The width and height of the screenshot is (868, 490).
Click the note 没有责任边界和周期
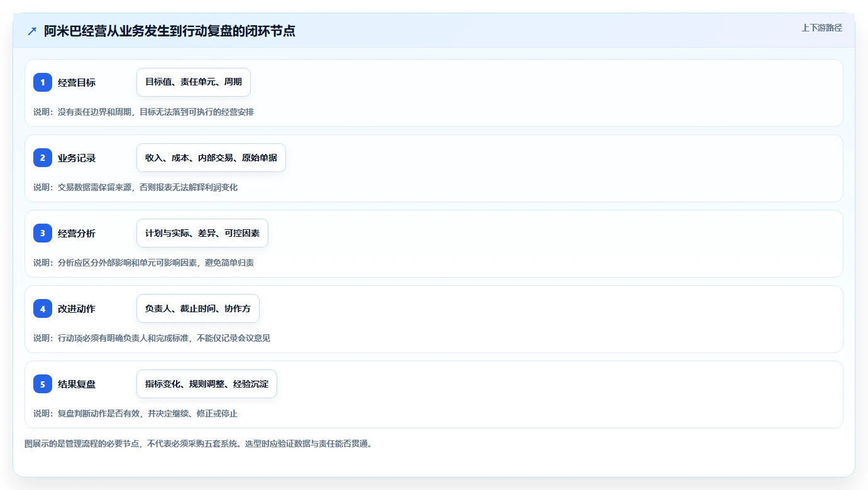94,112
